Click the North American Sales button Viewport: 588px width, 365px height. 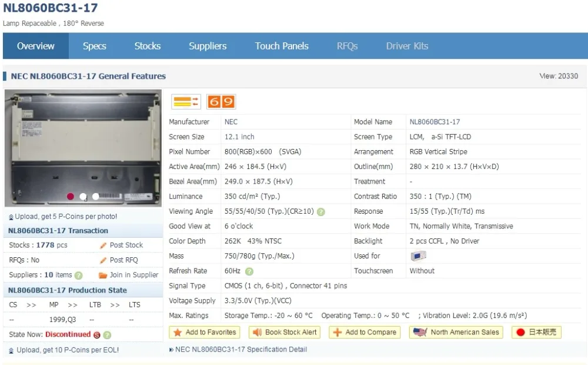pos(456,333)
